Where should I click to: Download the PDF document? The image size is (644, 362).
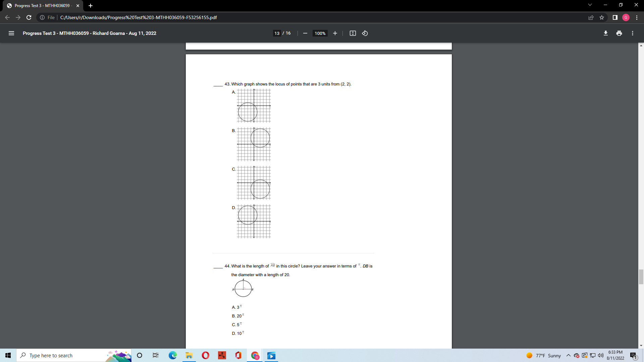tap(606, 33)
